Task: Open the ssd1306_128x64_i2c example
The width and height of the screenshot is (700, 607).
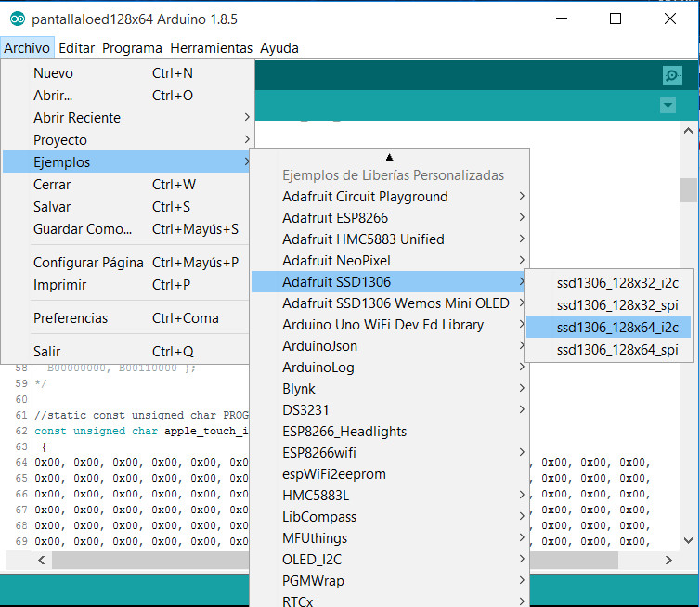Action: click(617, 327)
